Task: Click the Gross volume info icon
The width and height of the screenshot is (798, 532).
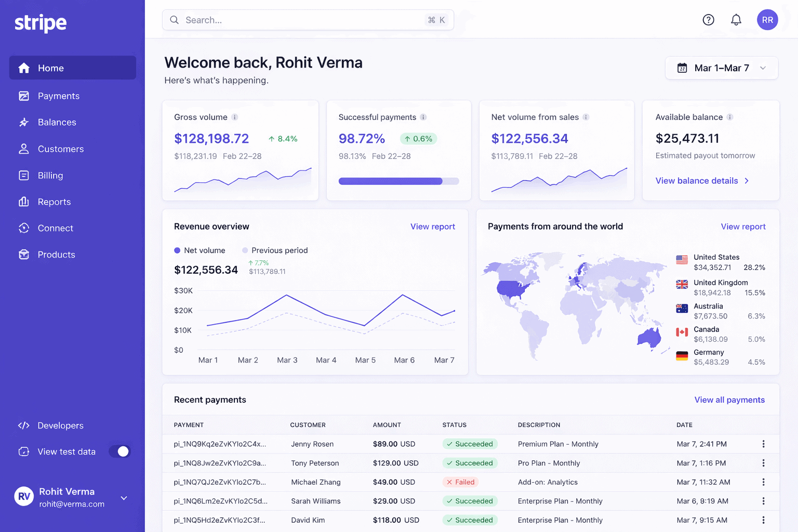Action: (235, 117)
